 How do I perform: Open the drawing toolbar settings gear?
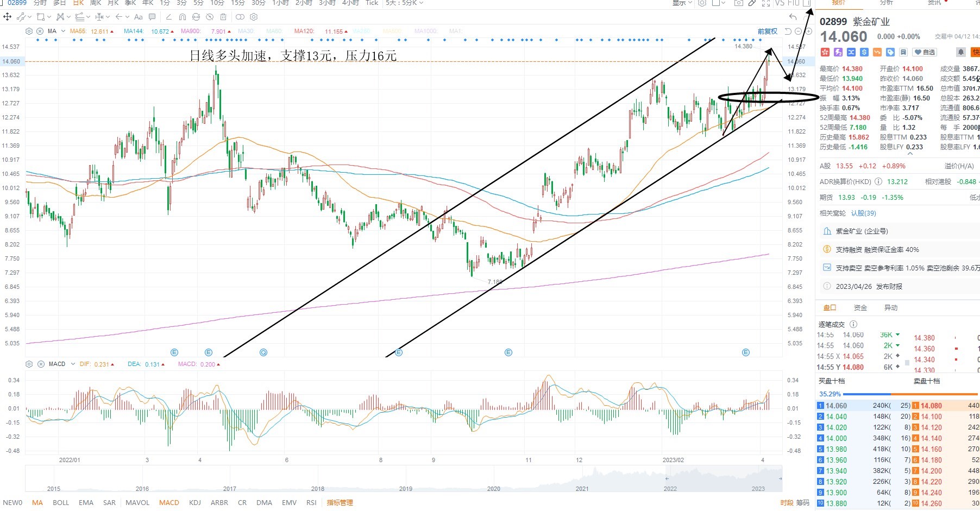point(254,17)
